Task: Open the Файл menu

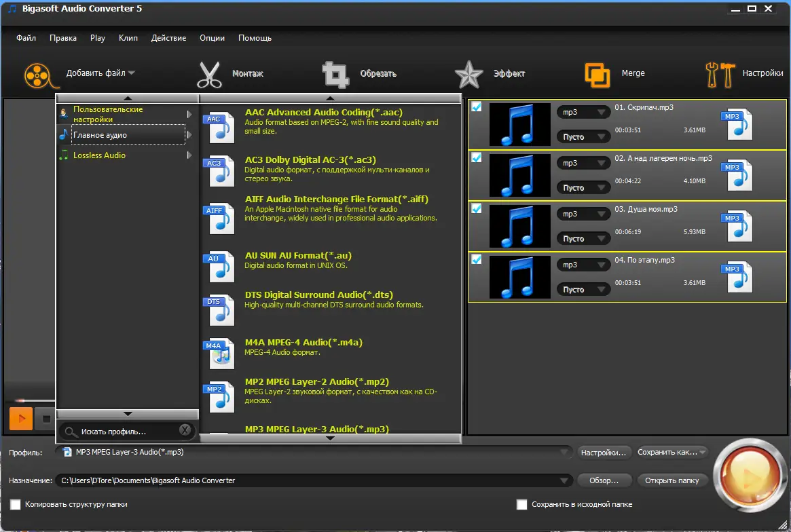Action: coord(25,38)
